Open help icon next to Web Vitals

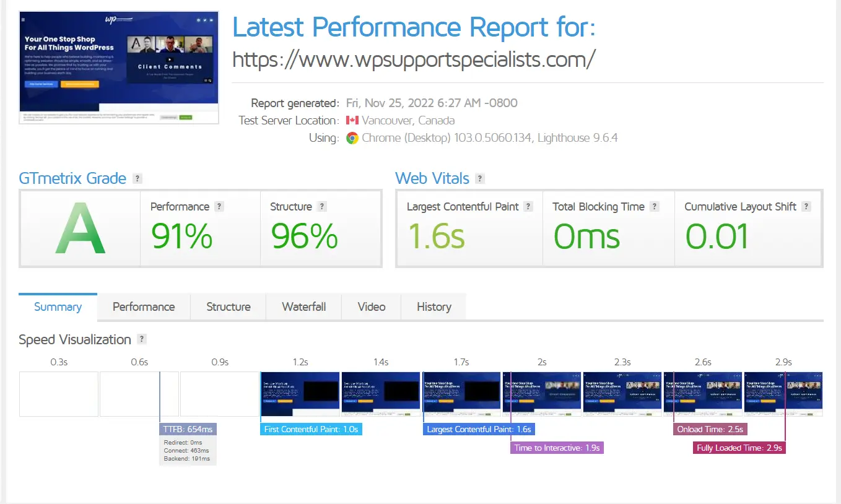[479, 178]
